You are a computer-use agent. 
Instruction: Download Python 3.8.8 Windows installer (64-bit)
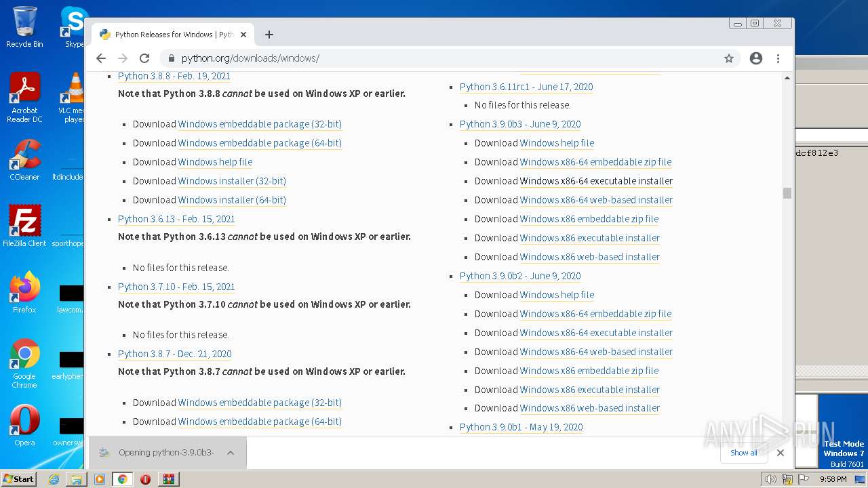[x=232, y=200]
